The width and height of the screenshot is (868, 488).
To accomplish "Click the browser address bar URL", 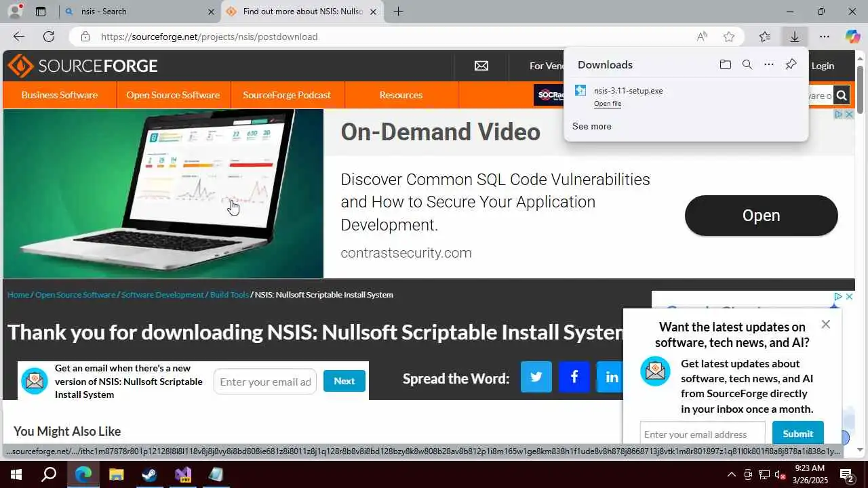I will [x=209, y=37].
